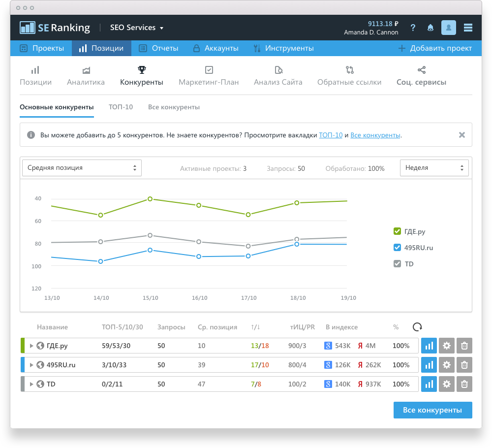This screenshot has width=492, height=448.
Task: Follow the Все конкуренты link in the hint
Action: (x=375, y=135)
